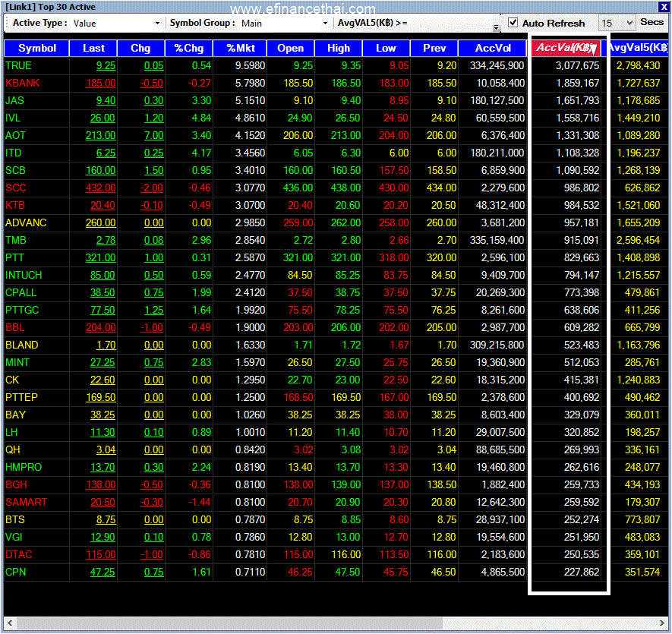Select the KTB symbol
The image size is (672, 634).
coord(15,205)
